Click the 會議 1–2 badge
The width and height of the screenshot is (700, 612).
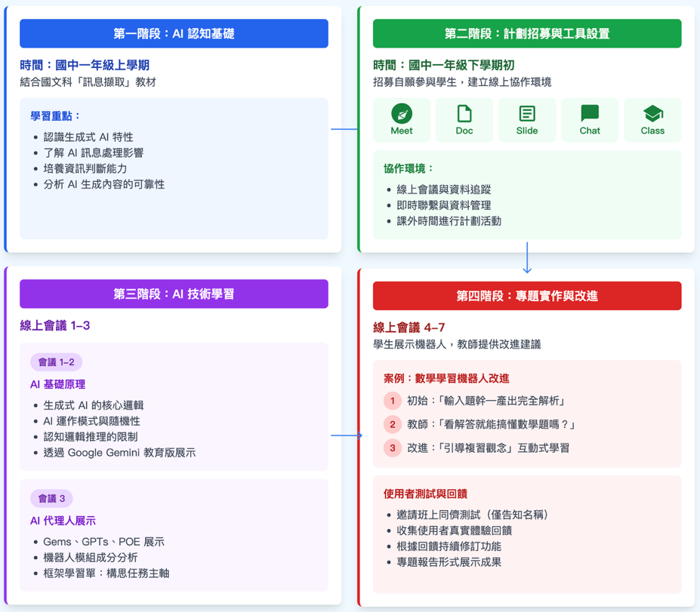56,362
